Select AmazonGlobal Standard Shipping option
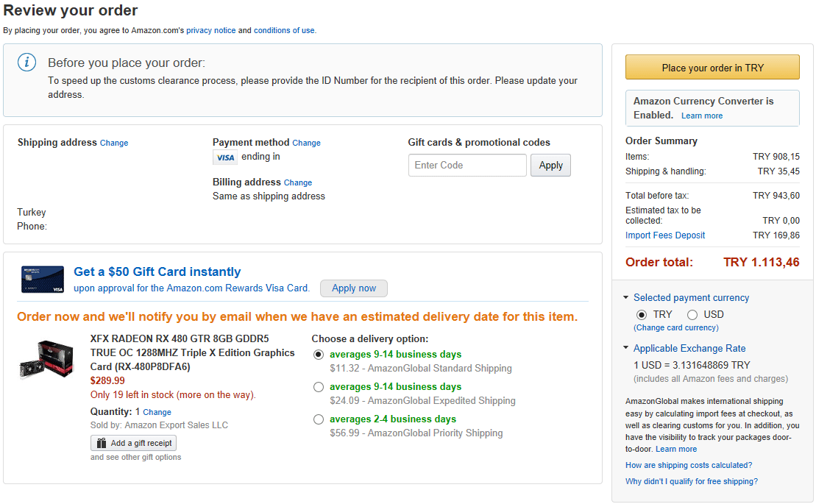Viewport: 816px width, 504px height. coord(318,355)
